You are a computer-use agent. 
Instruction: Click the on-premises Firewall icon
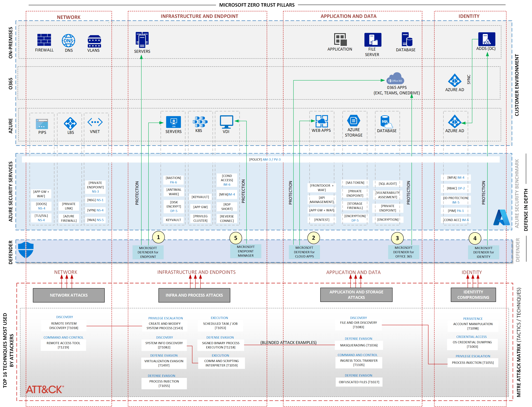click(44, 40)
